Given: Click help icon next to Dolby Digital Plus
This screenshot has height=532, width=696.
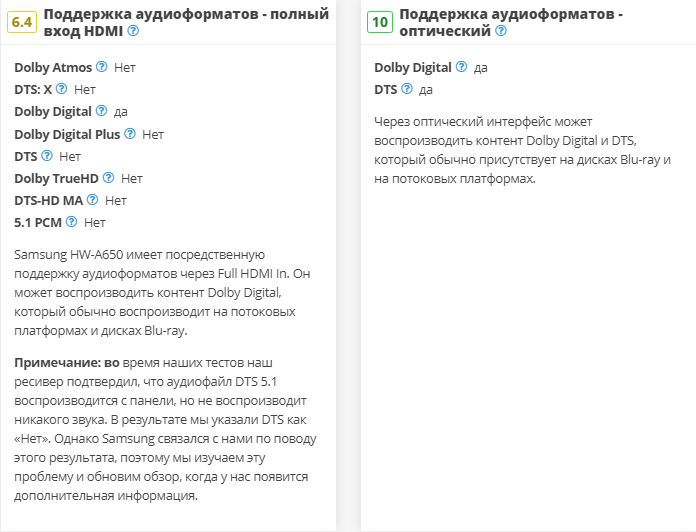Looking at the screenshot, I should coord(130,133).
